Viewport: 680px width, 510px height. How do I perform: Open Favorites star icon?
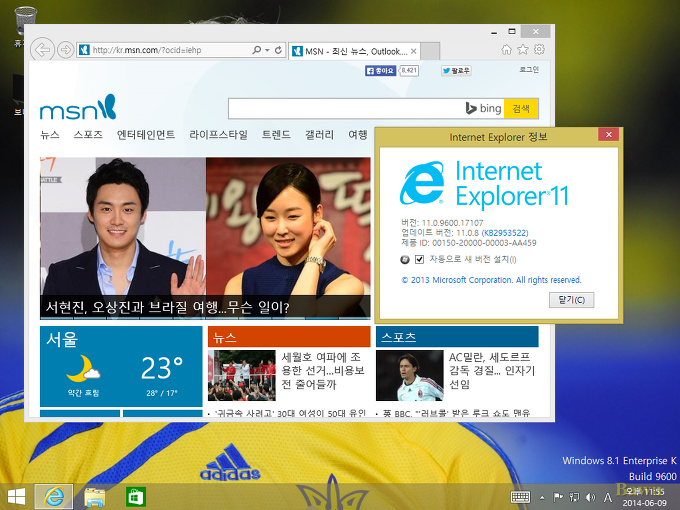click(x=523, y=49)
